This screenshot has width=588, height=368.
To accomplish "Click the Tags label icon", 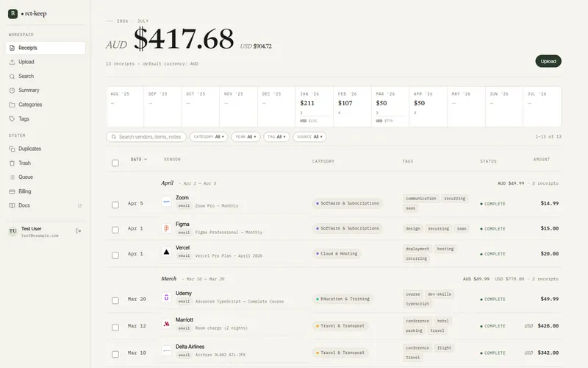I will (x=12, y=118).
